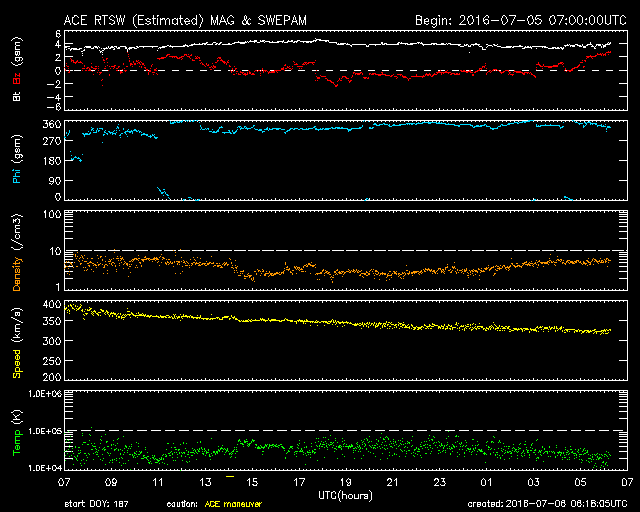This screenshot has height=512, width=640.
Task: Click the yellow maneuver marker in Temp panel
Action: (230, 477)
